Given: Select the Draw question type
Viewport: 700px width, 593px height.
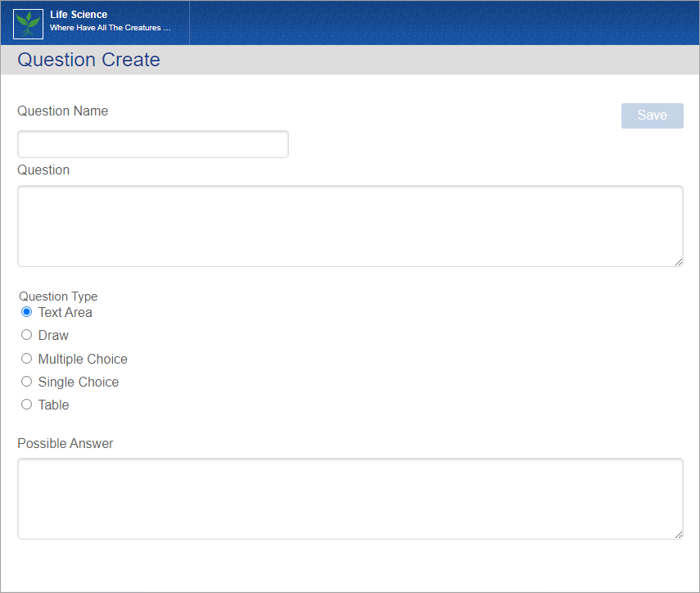Looking at the screenshot, I should (x=25, y=334).
